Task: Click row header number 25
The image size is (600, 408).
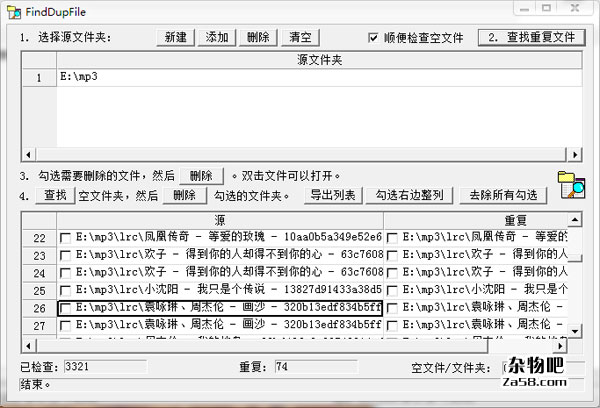Action: [39, 291]
